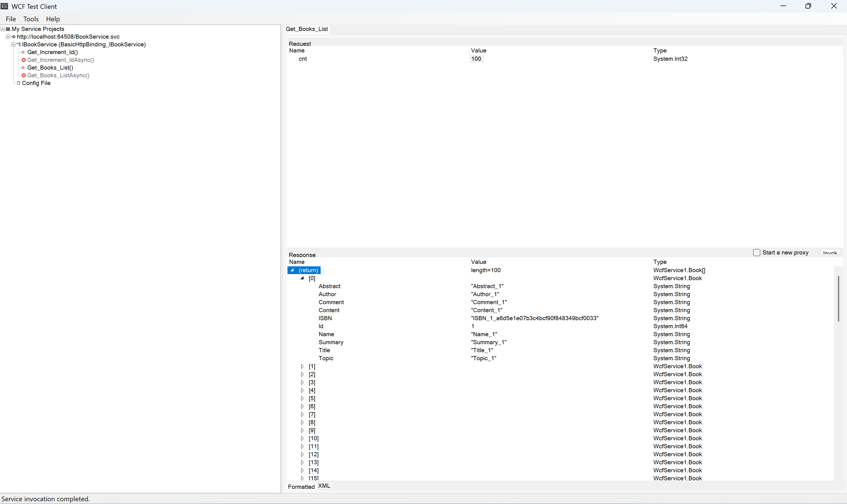
Task: Click the red error icon beside Get_Books_ListAsync
Action: [x=23, y=75]
